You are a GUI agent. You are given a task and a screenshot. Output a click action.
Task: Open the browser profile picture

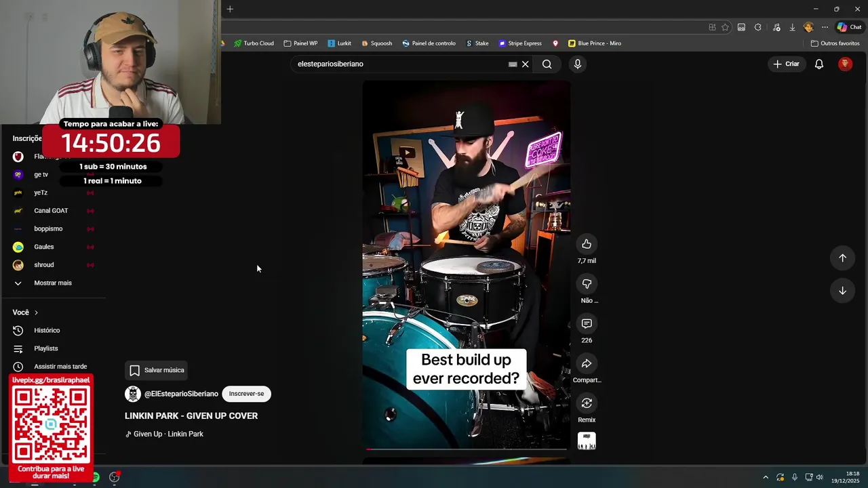click(808, 27)
